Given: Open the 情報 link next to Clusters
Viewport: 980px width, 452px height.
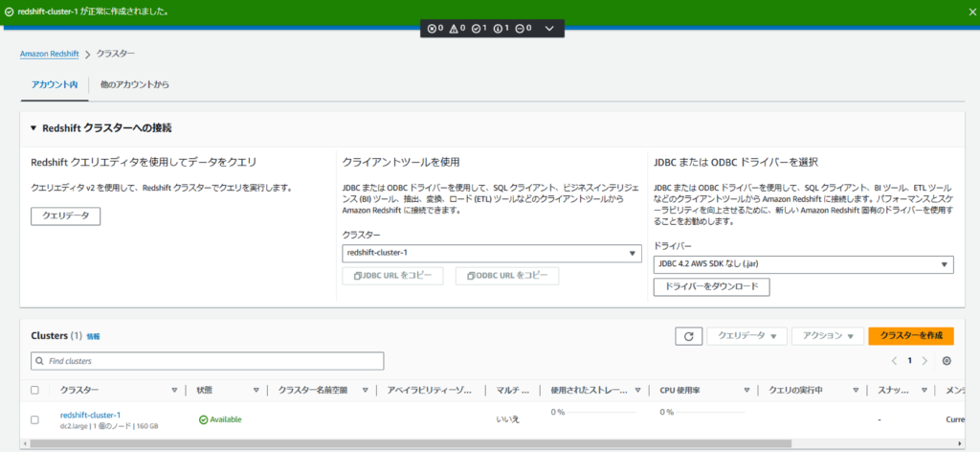Looking at the screenshot, I should coord(93,336).
